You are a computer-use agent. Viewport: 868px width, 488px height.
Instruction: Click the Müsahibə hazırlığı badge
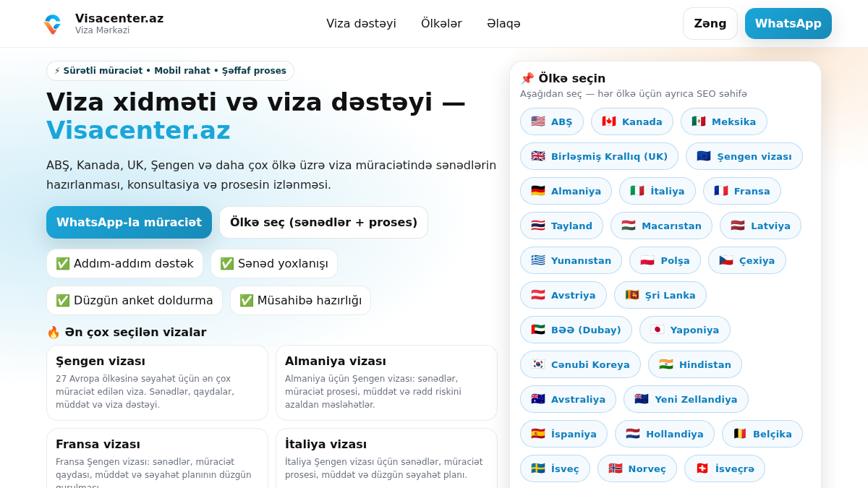300,300
